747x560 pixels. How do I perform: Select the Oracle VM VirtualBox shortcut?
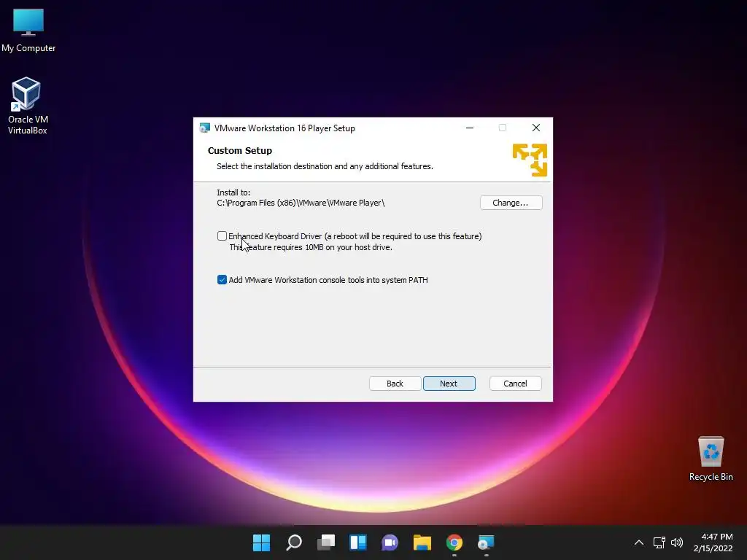point(27,106)
